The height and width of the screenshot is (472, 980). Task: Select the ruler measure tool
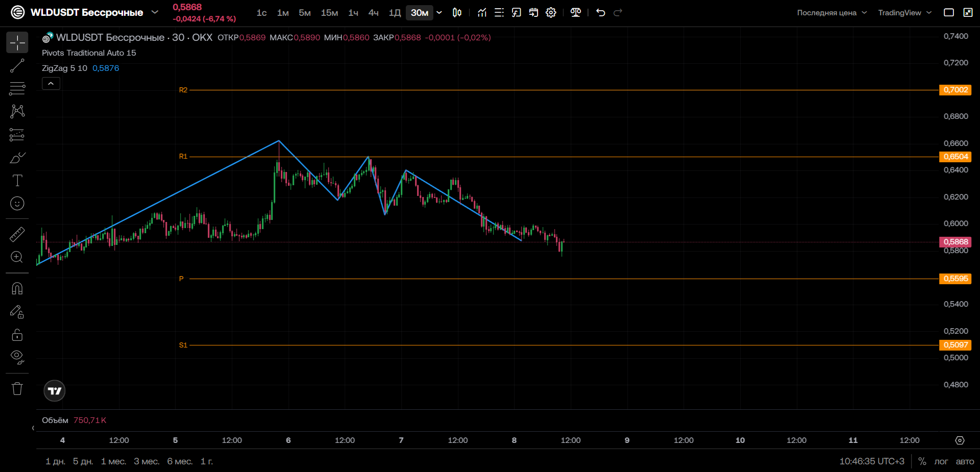tap(17, 234)
